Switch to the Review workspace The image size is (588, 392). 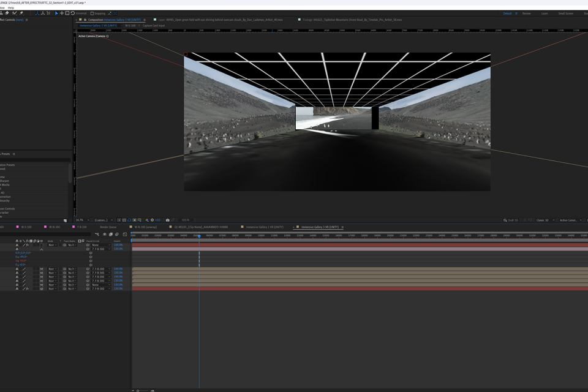pyautogui.click(x=526, y=13)
